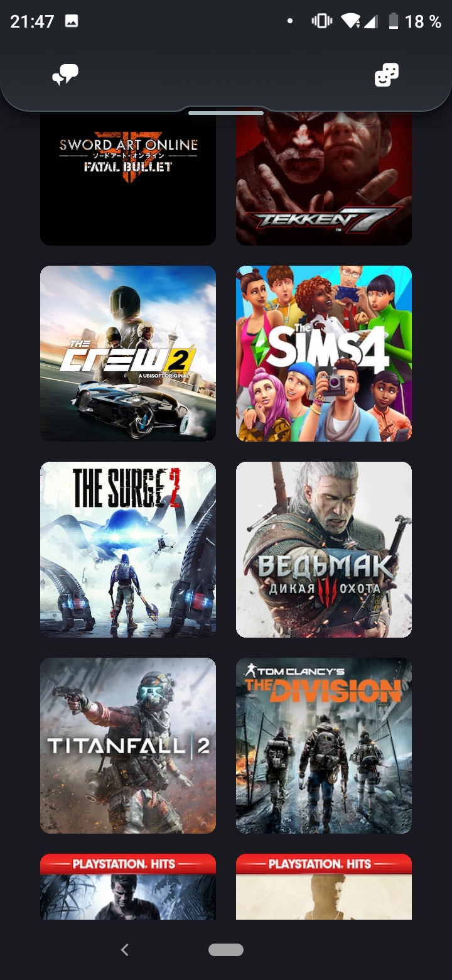
Task: Choose The Sims 4 game tile
Action: pyautogui.click(x=324, y=354)
